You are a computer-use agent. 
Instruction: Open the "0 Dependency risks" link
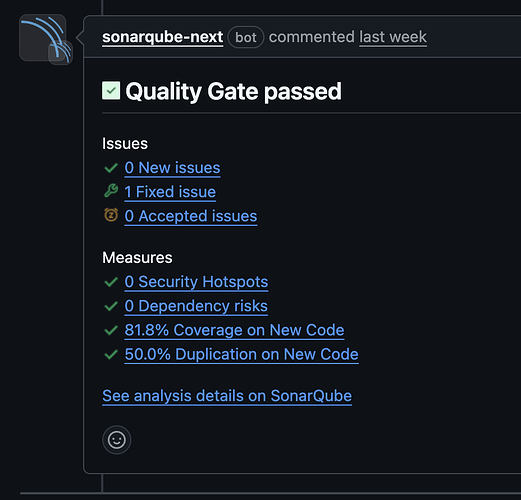(196, 306)
